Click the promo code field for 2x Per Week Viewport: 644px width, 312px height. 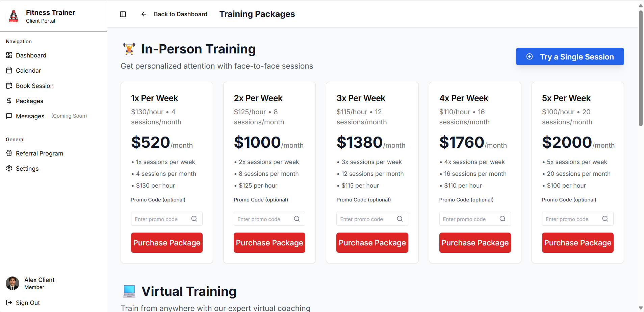[263, 219]
